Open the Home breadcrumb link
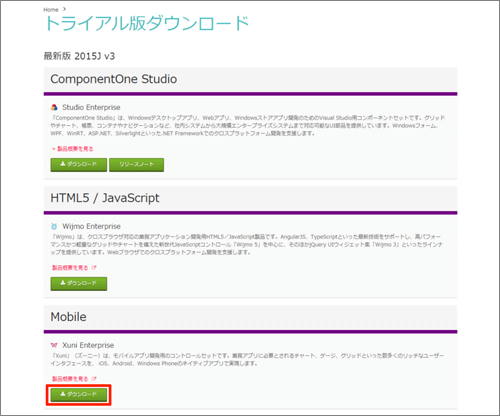Image resolution: width=500 pixels, height=416 pixels. tap(51, 10)
